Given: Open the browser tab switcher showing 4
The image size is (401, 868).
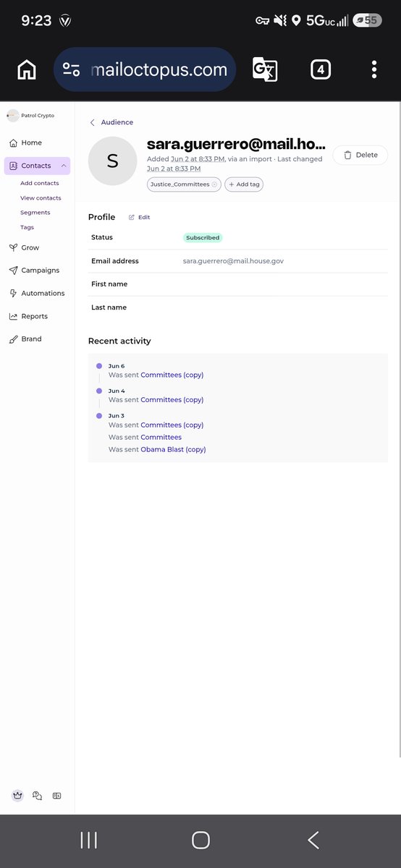Looking at the screenshot, I should (321, 69).
